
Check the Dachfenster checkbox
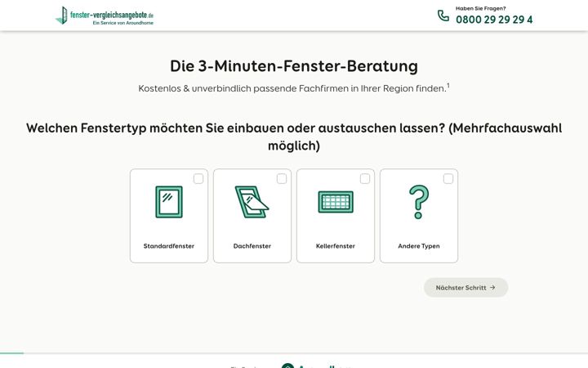coord(282,179)
